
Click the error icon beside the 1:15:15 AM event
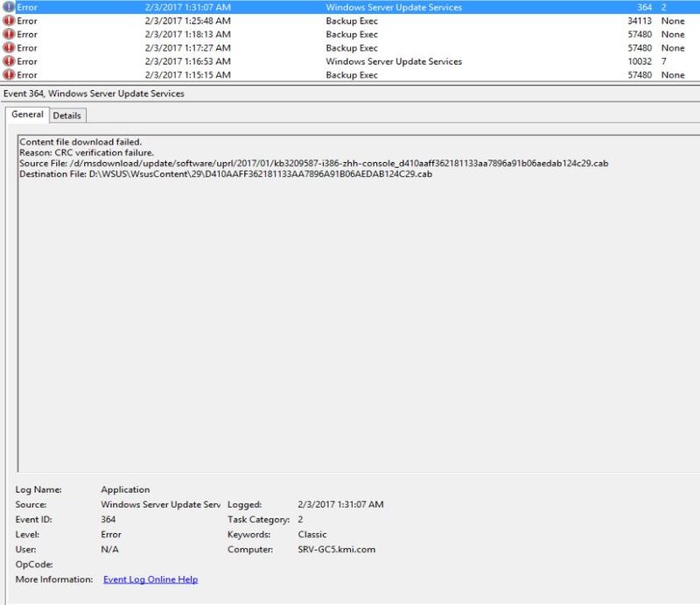pyautogui.click(x=9, y=75)
